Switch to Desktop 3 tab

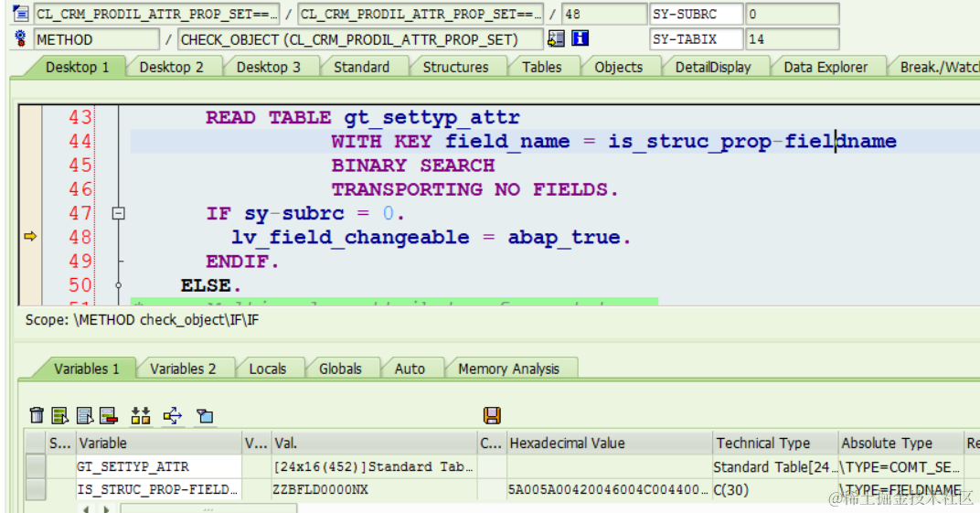click(x=268, y=68)
